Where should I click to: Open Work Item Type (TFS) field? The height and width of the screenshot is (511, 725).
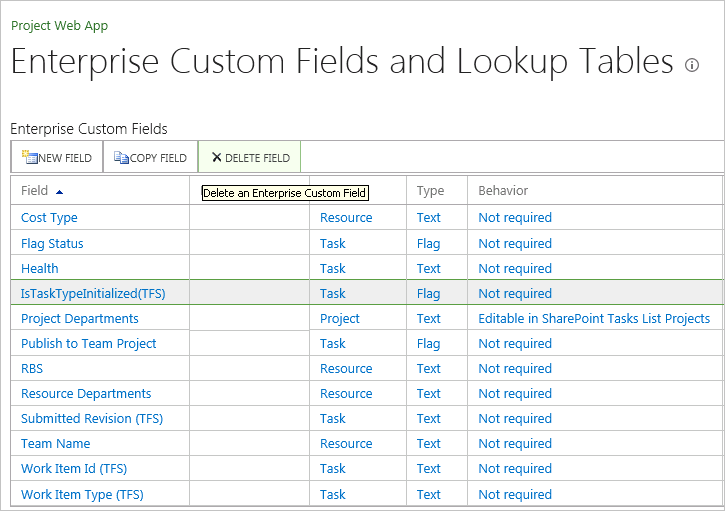pyautogui.click(x=83, y=493)
